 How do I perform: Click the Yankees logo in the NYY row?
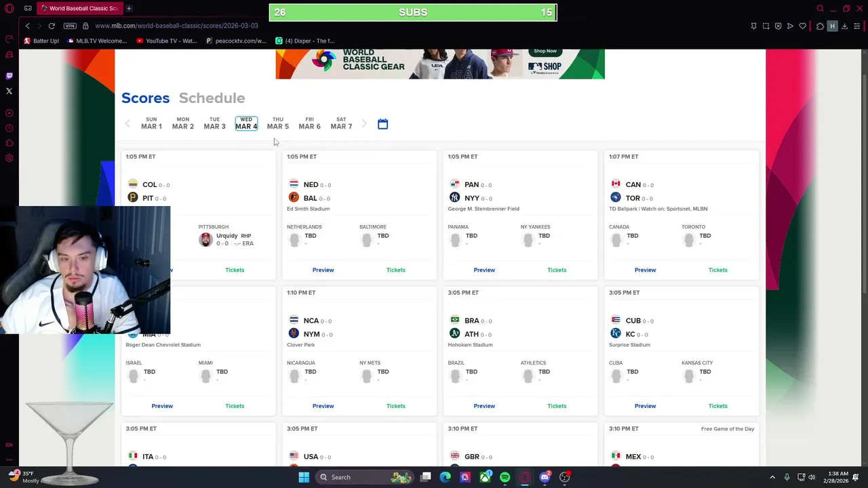click(x=454, y=197)
